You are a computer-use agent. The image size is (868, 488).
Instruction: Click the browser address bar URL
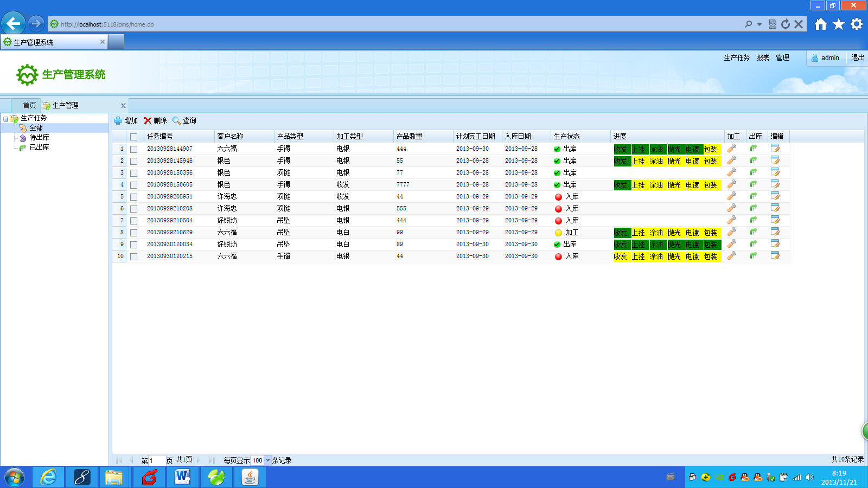point(107,24)
